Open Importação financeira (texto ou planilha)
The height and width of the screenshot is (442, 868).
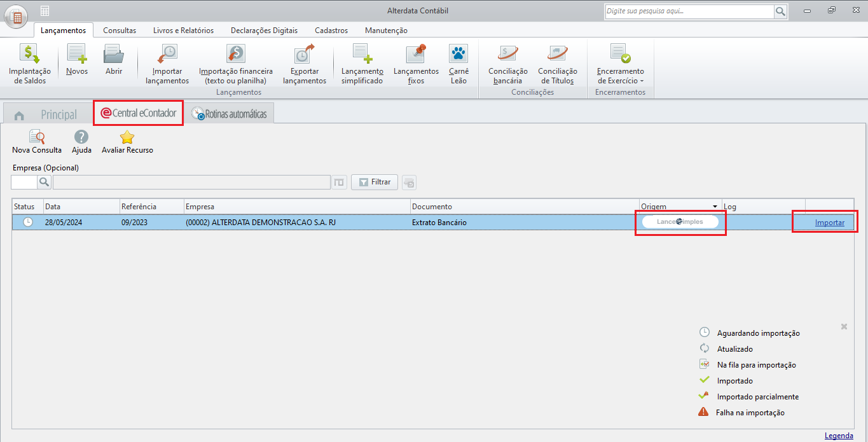[x=236, y=64]
